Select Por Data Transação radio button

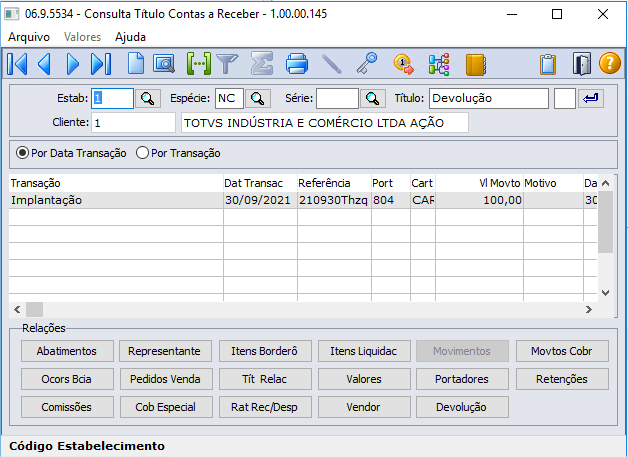(x=22, y=153)
